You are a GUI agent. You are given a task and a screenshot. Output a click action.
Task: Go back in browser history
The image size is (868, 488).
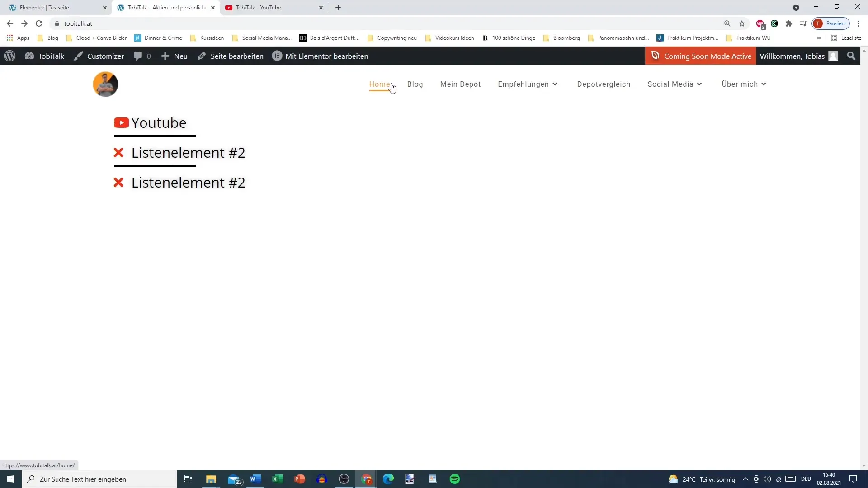tap(10, 23)
